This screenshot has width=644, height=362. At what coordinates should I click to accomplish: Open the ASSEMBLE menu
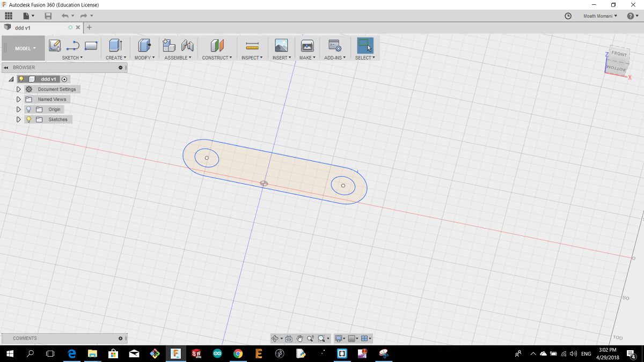(178, 57)
